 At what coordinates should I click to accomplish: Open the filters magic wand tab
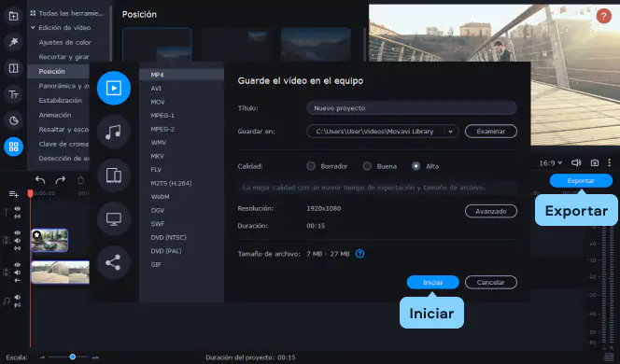13,42
